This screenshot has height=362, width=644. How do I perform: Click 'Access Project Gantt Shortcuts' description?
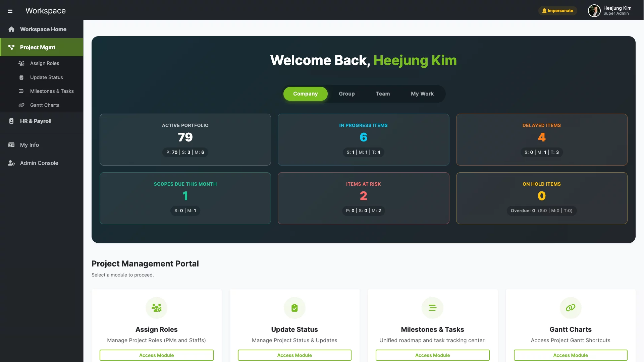[571, 340]
